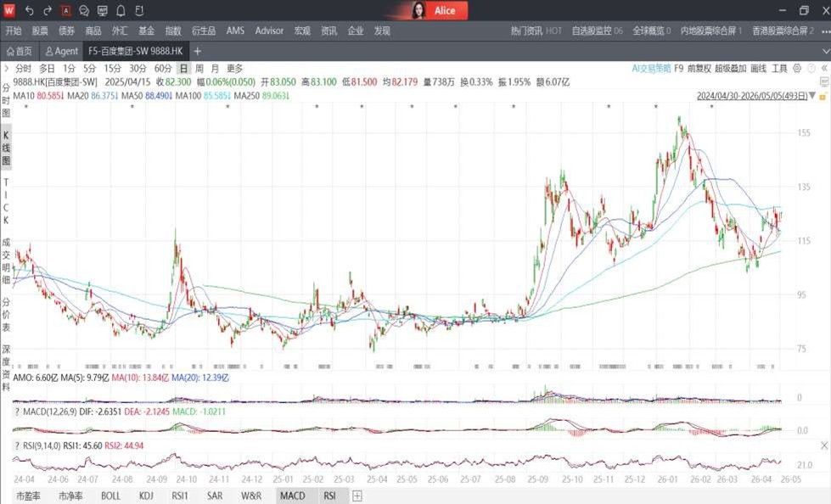
Task: Open the chat bubble message icon
Action: pyautogui.click(x=84, y=10)
